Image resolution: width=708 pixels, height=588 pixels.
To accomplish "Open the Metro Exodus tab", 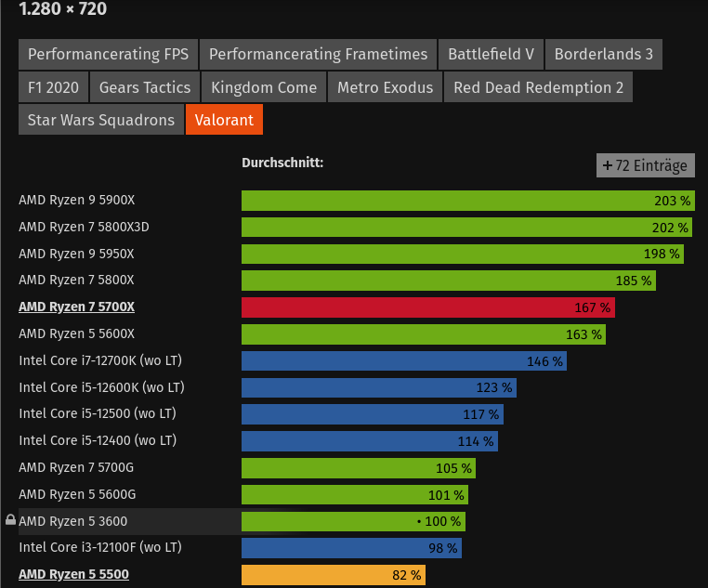I will pyautogui.click(x=386, y=87).
